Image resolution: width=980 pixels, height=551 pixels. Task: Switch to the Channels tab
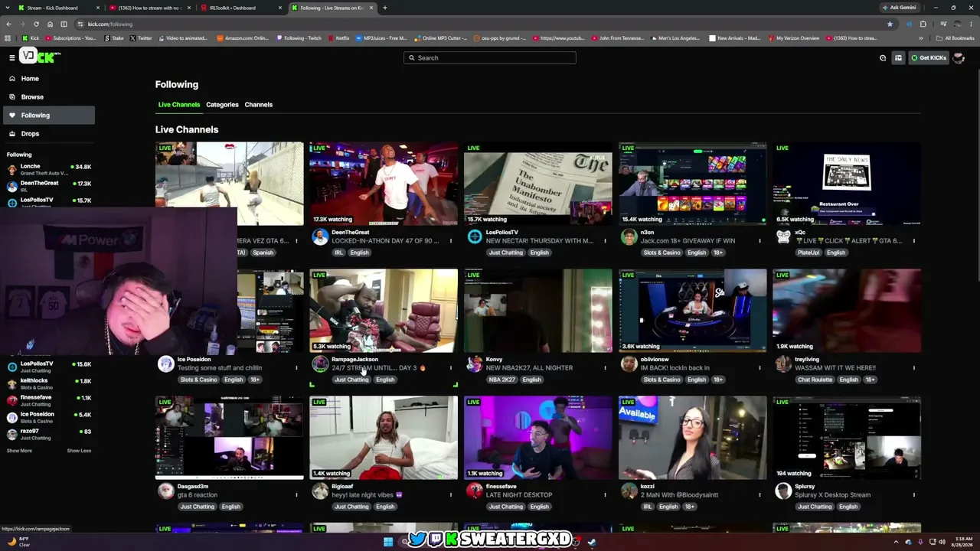(x=259, y=105)
